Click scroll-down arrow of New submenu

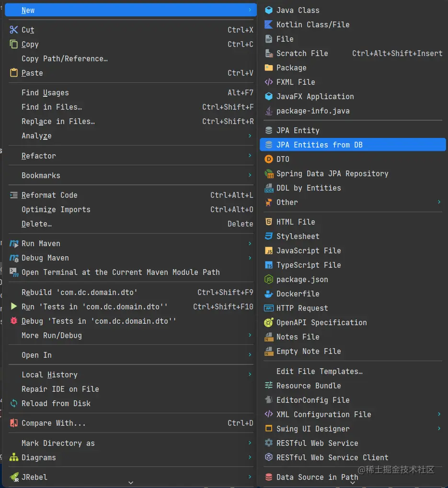tap(353, 483)
